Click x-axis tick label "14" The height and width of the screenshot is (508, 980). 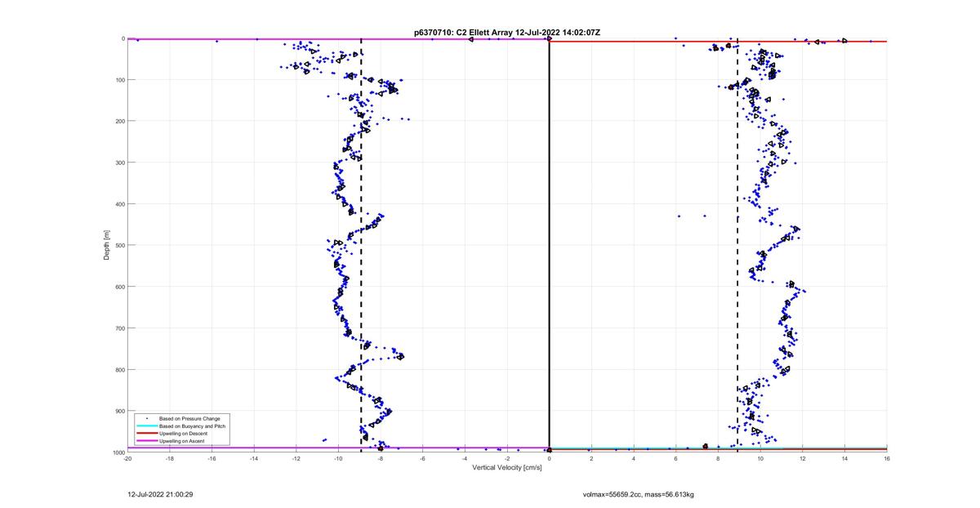[x=844, y=459]
